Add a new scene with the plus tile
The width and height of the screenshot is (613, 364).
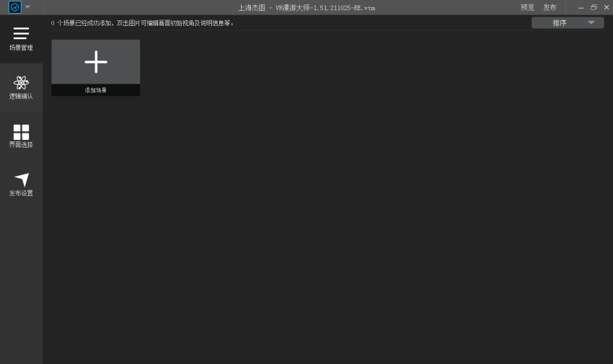96,68
